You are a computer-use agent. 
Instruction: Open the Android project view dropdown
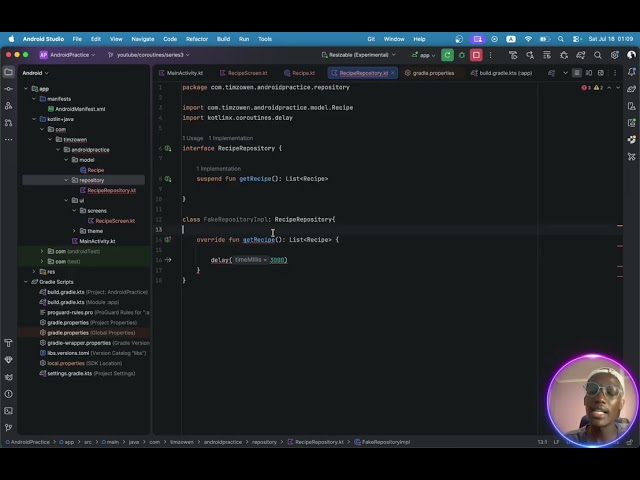tap(36, 73)
